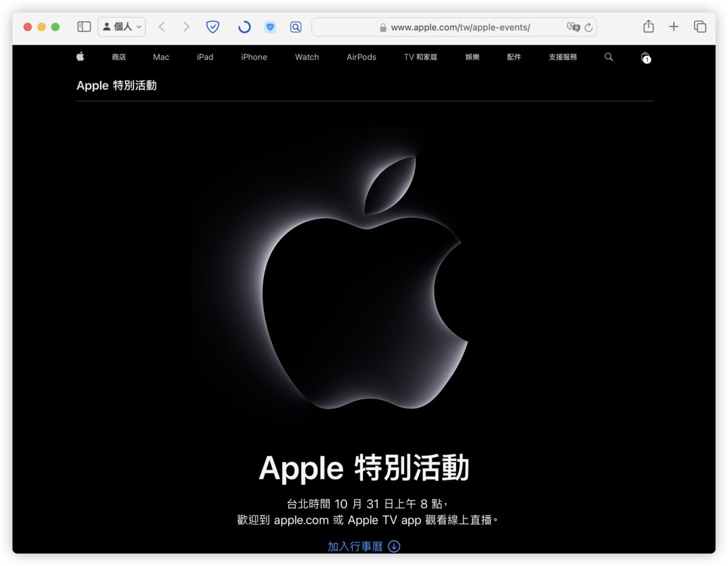Translate this page via the translate icon
The height and width of the screenshot is (566, 728).
573,27
